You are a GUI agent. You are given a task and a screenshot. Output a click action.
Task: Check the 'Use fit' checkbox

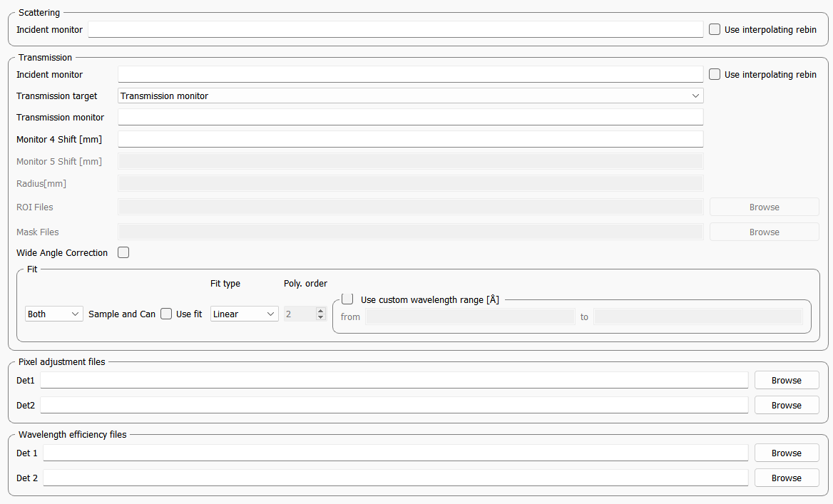pyautogui.click(x=166, y=314)
